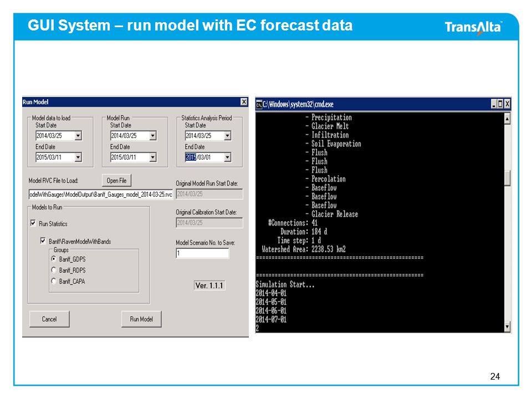This screenshot has height=399, width=532.
Task: Click the Model RVC file path field
Action: coord(101,195)
